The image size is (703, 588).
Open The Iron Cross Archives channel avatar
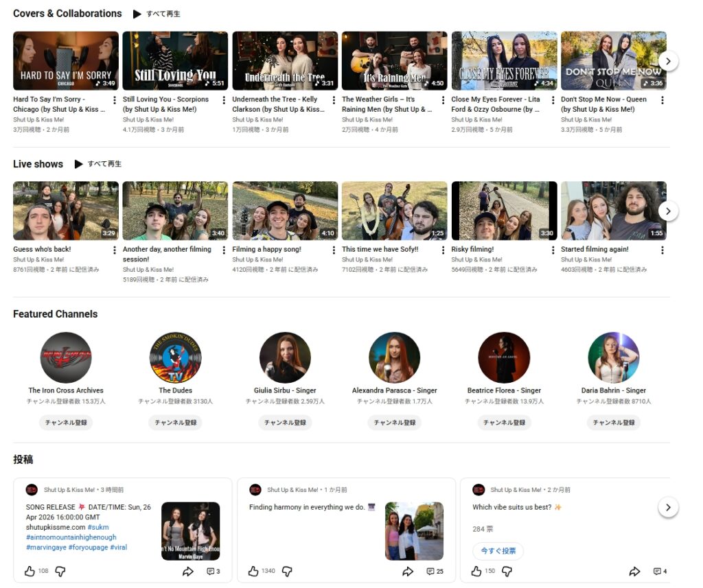[x=66, y=357]
